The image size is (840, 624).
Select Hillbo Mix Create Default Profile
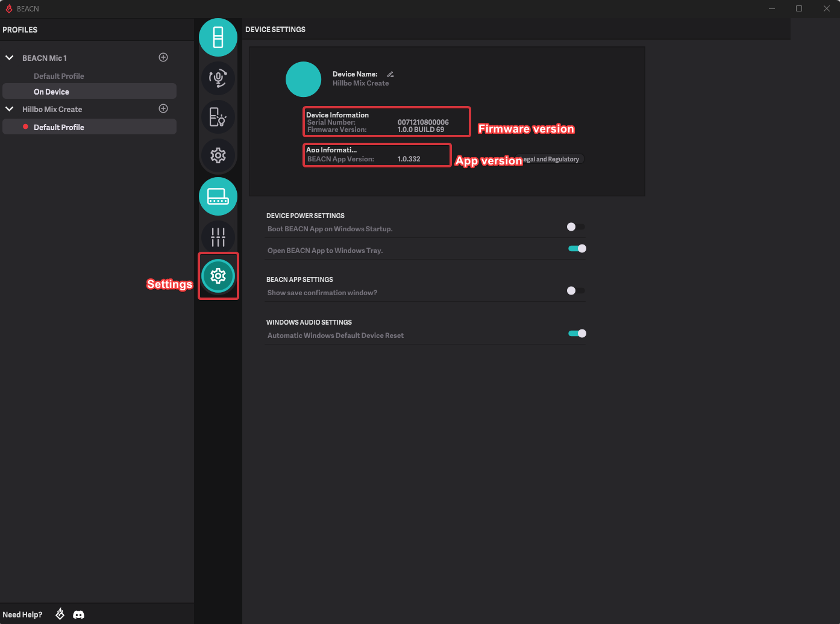(89, 127)
